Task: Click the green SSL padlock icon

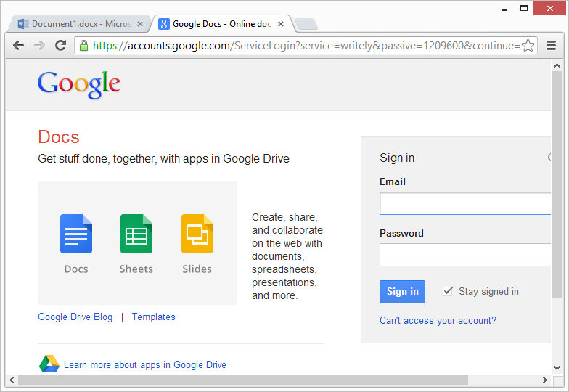Action: tap(84, 46)
